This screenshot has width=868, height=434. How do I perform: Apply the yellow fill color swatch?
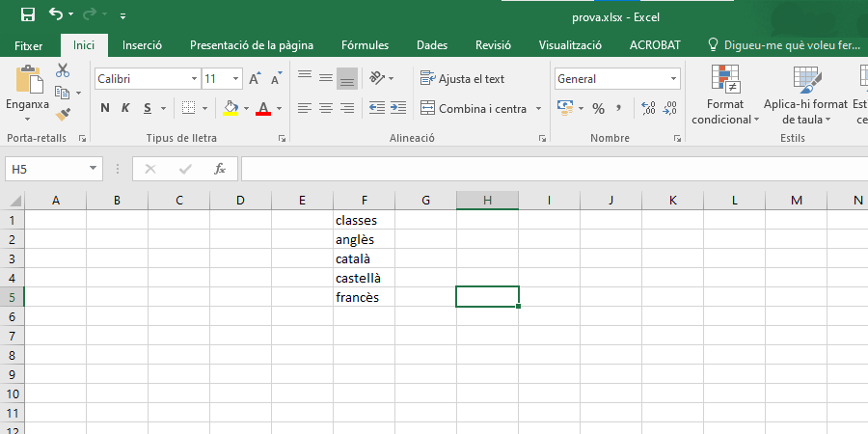coord(231,108)
